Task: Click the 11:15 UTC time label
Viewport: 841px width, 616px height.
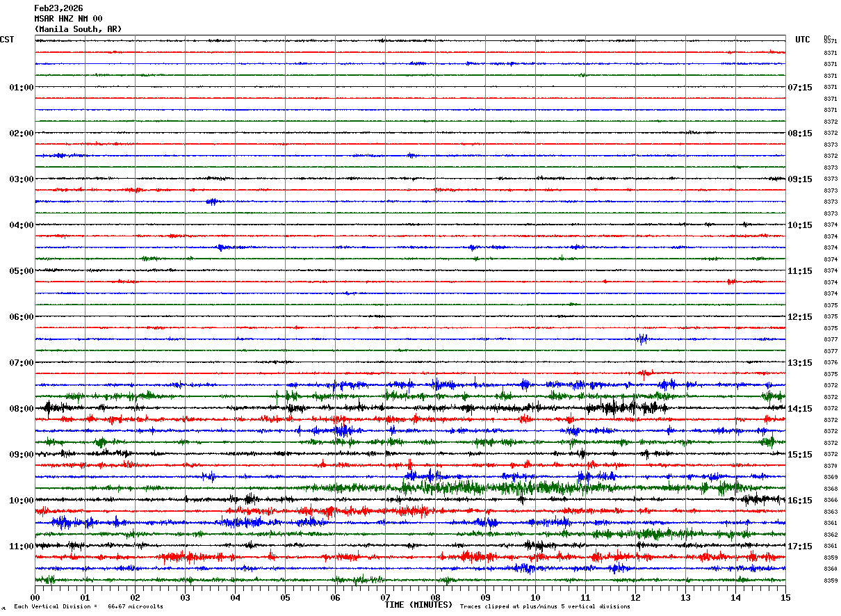Action: (x=800, y=271)
